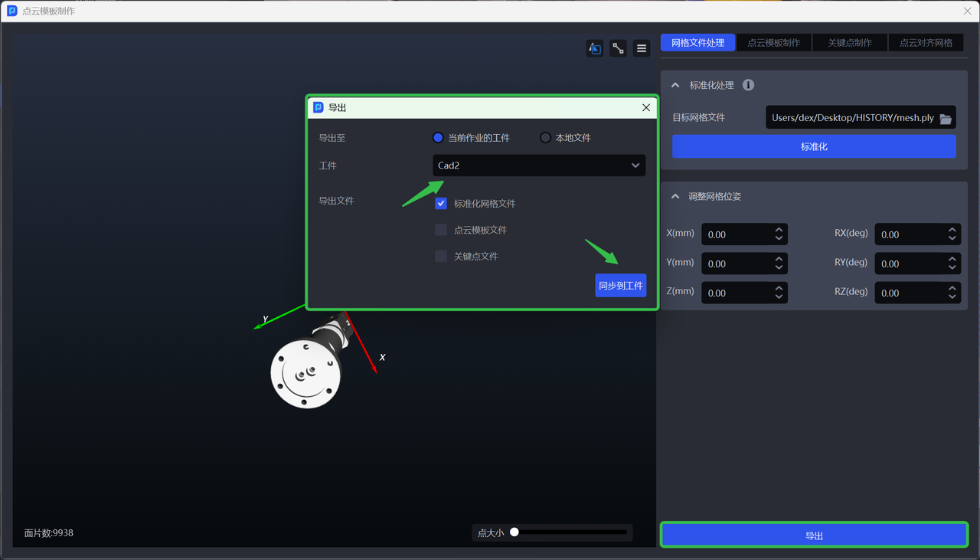The image size is (980, 560).
Task: Click the info icon beside 标准化处理
Action: 749,85
